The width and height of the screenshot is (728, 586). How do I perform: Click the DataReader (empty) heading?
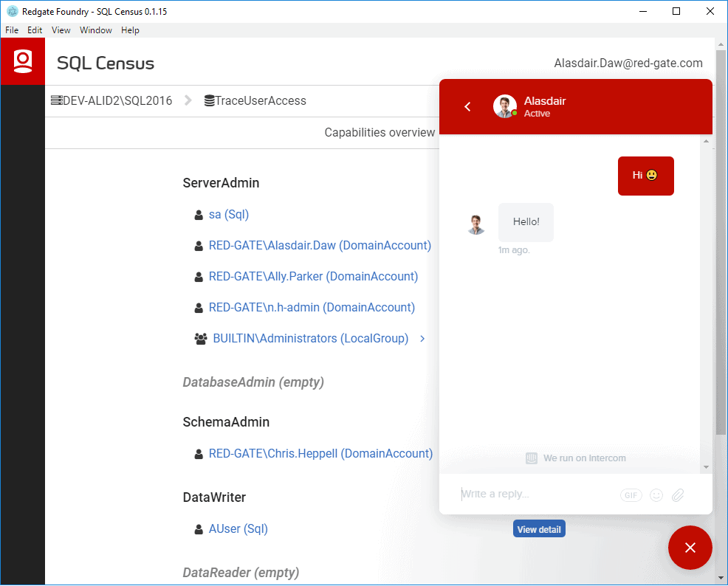pos(241,573)
